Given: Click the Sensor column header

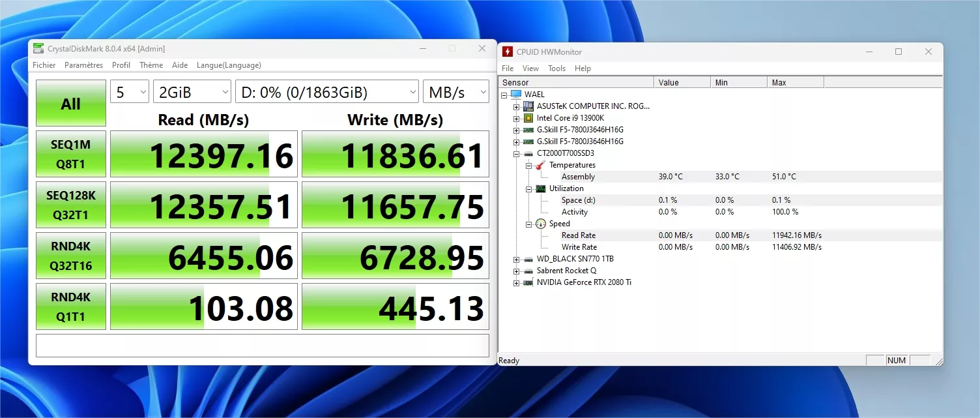Looking at the screenshot, I should point(576,82).
